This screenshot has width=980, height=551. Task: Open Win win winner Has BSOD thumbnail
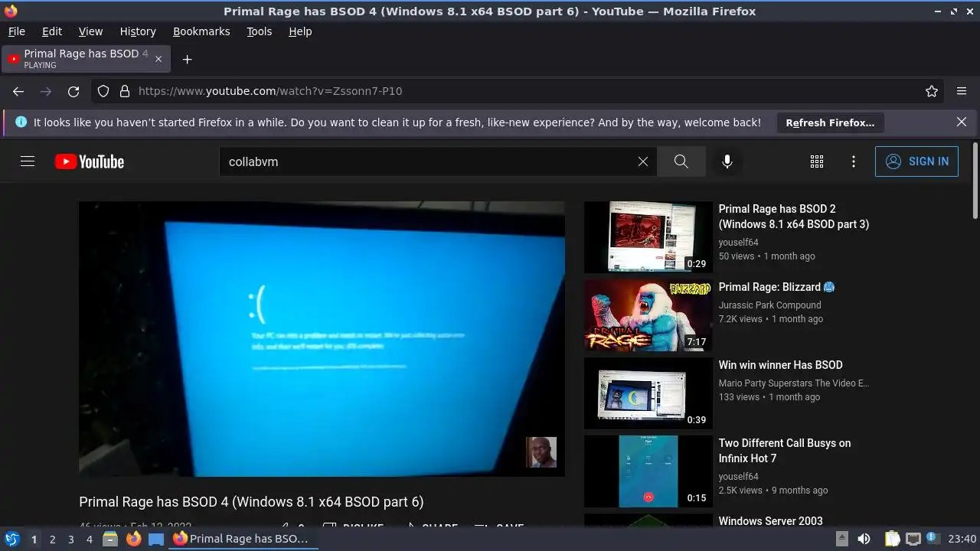[x=648, y=393]
